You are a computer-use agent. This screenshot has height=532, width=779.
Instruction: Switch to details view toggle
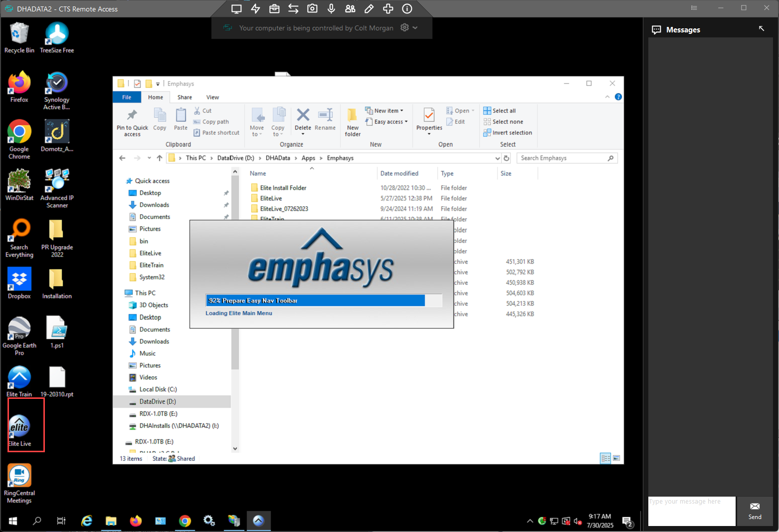tap(605, 458)
